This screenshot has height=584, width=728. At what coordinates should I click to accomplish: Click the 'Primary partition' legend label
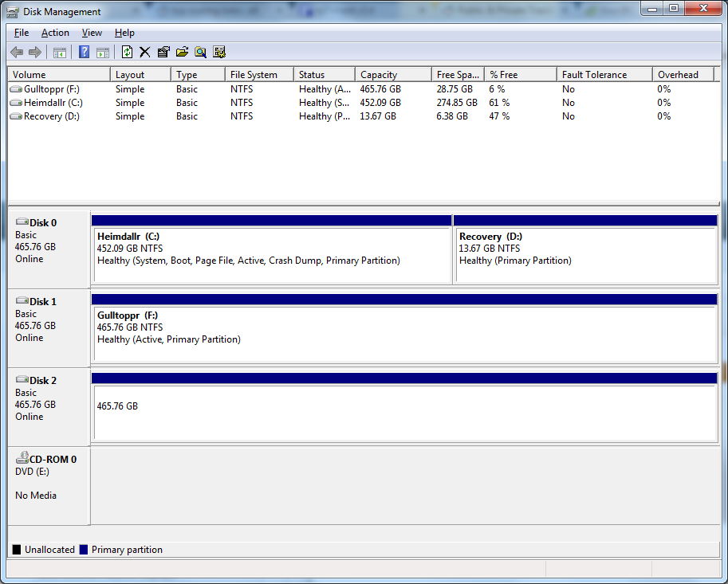click(128, 550)
